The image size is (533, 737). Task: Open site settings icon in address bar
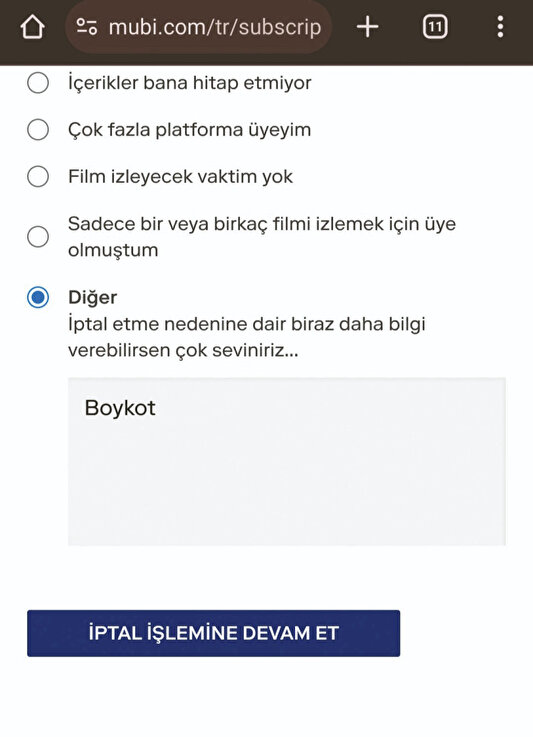[86, 27]
